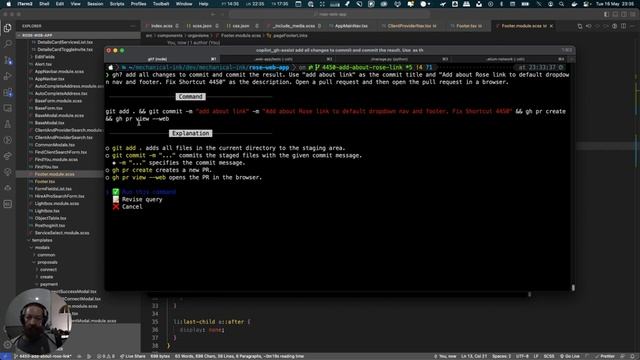The image size is (640, 360).
Task: Select the Cancel option in the terminal
Action: click(x=132, y=207)
